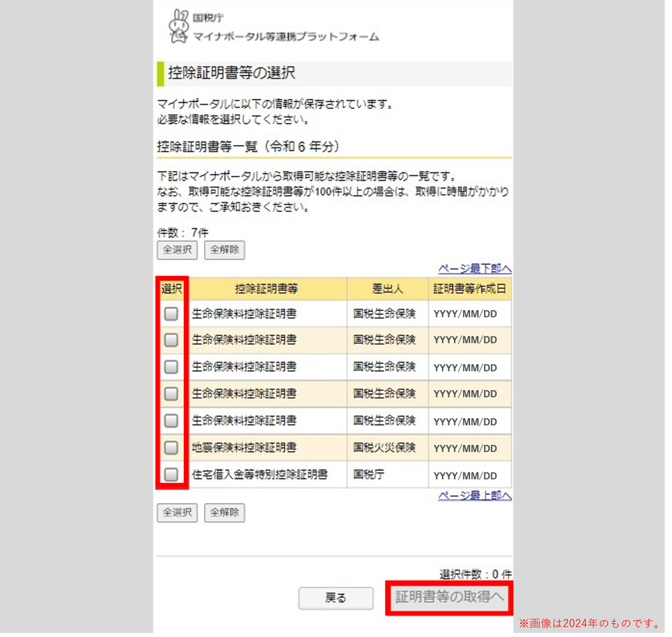Select the 住宅借入金等特別控除証明書 checkbox
The width and height of the screenshot is (672, 637).
tap(171, 475)
